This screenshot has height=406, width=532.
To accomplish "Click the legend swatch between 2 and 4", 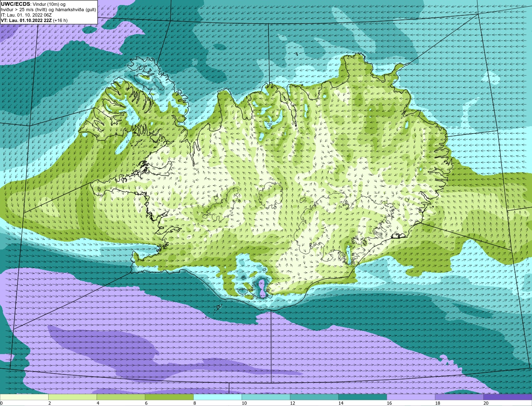I will [x=73, y=397].
